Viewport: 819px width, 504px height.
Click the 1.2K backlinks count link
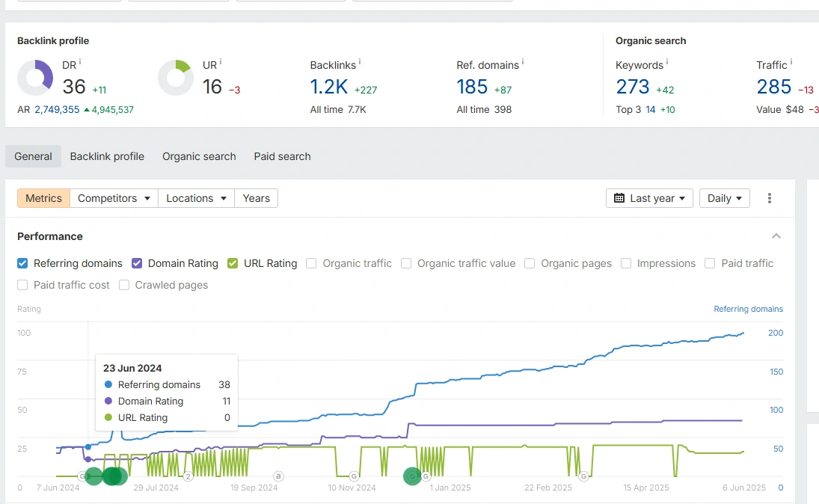pos(329,87)
